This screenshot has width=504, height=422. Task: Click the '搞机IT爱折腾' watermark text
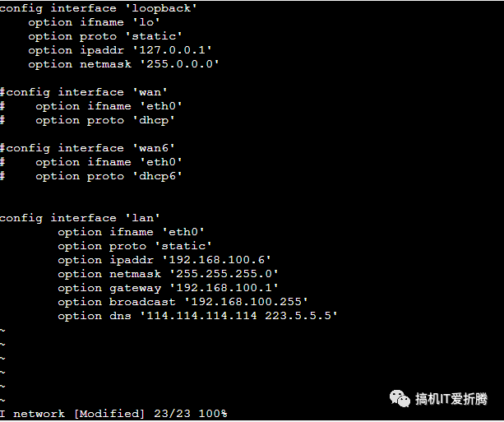click(451, 399)
